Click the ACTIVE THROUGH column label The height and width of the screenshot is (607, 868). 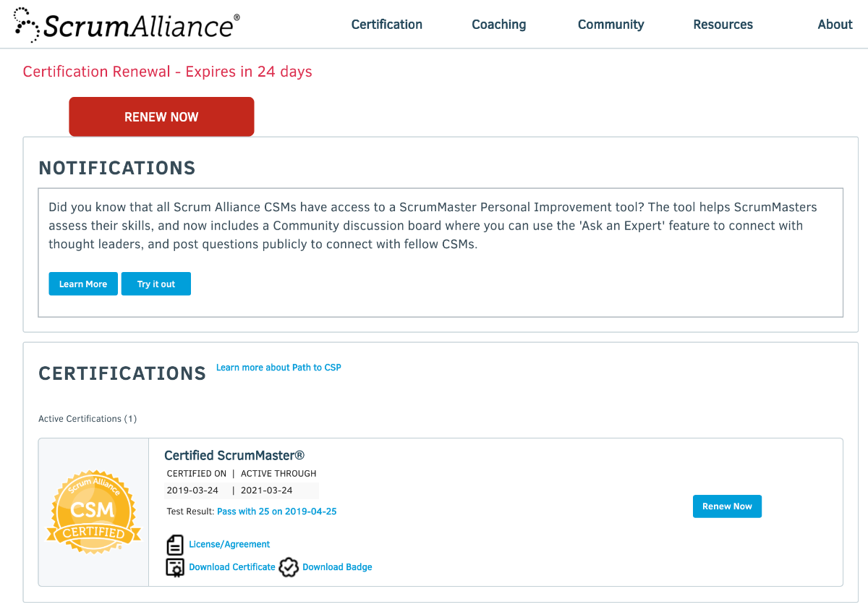(x=278, y=474)
